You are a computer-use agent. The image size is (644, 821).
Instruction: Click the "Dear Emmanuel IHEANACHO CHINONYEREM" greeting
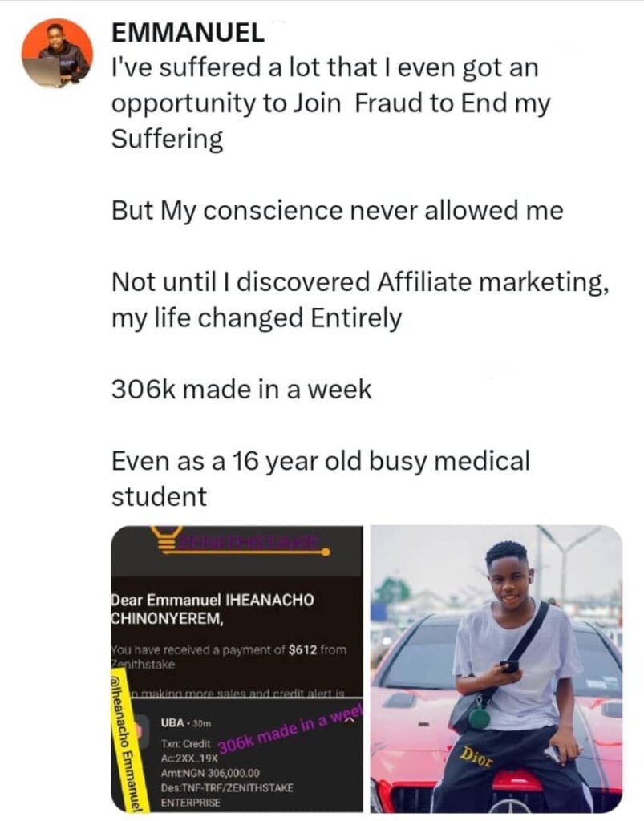[212, 611]
